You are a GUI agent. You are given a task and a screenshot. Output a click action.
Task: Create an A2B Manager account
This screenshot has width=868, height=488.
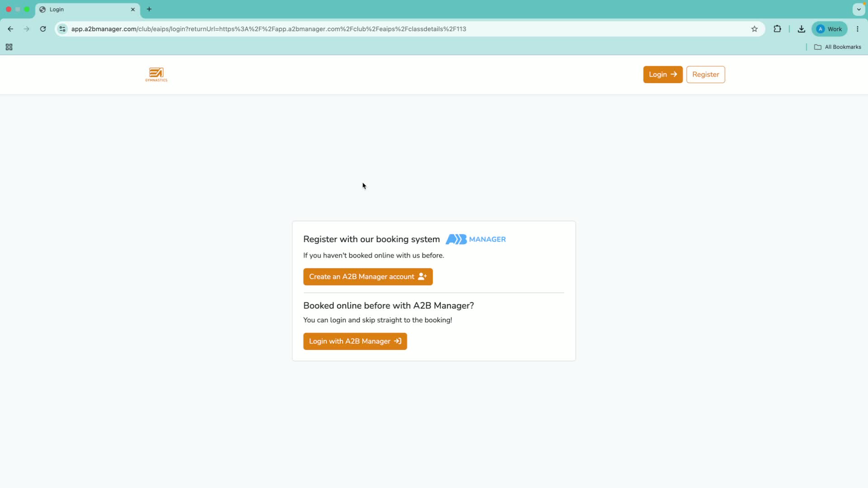pyautogui.click(x=368, y=277)
